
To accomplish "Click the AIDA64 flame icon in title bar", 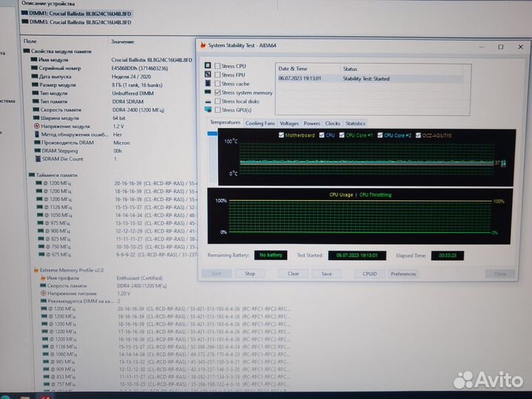I will 203,45.
